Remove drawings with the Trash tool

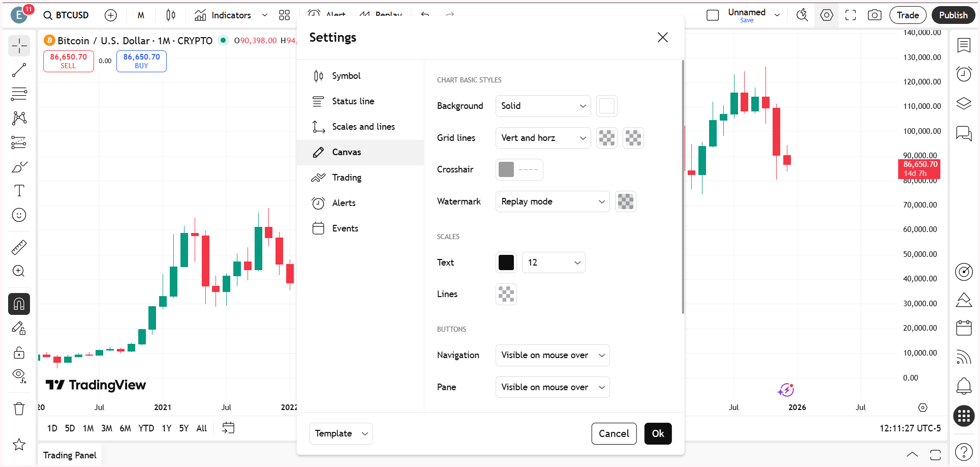click(19, 408)
